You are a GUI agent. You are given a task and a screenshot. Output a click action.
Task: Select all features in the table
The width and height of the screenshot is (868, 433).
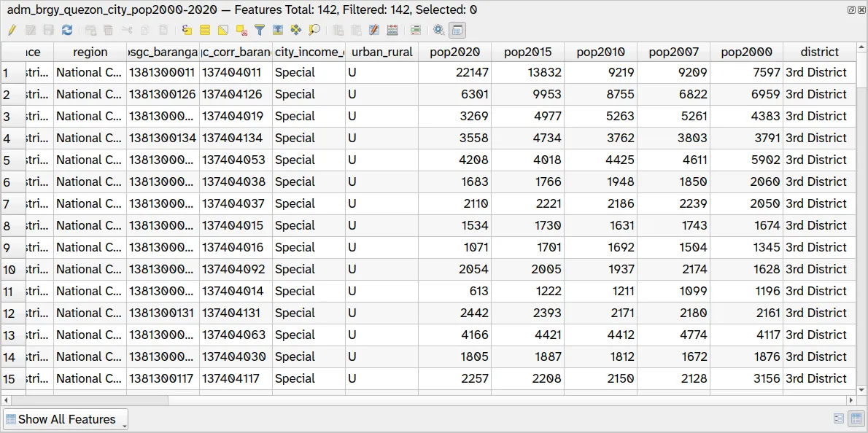[206, 30]
